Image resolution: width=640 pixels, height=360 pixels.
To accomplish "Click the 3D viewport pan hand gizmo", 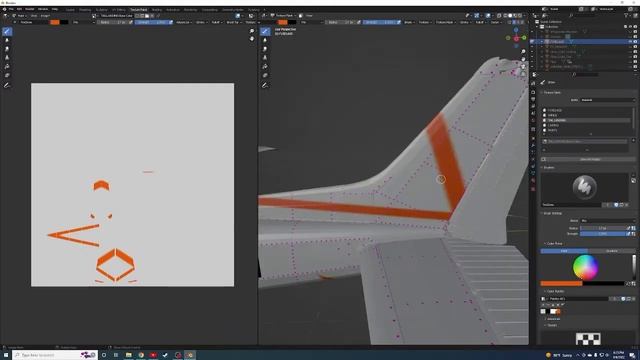I will click(523, 59).
